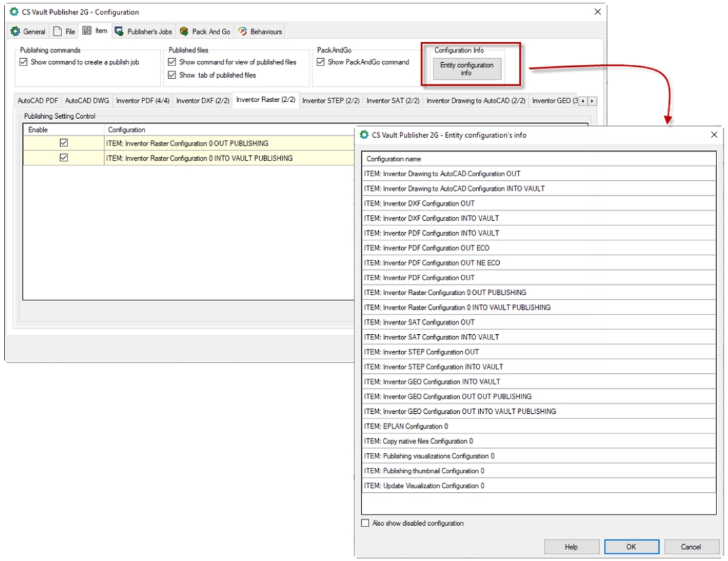Switch to the AutoCAD DWG tab
Image resolution: width=728 pixels, height=561 pixels.
click(86, 101)
